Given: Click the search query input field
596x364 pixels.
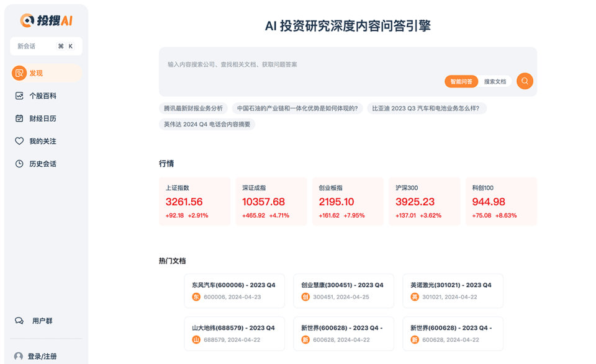Looking at the screenshot, I should (298, 64).
